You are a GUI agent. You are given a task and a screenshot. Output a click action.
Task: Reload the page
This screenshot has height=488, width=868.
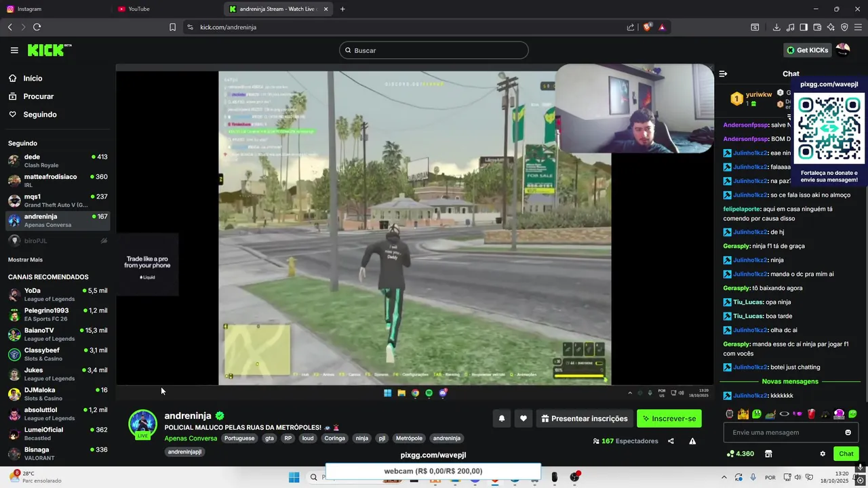(37, 27)
